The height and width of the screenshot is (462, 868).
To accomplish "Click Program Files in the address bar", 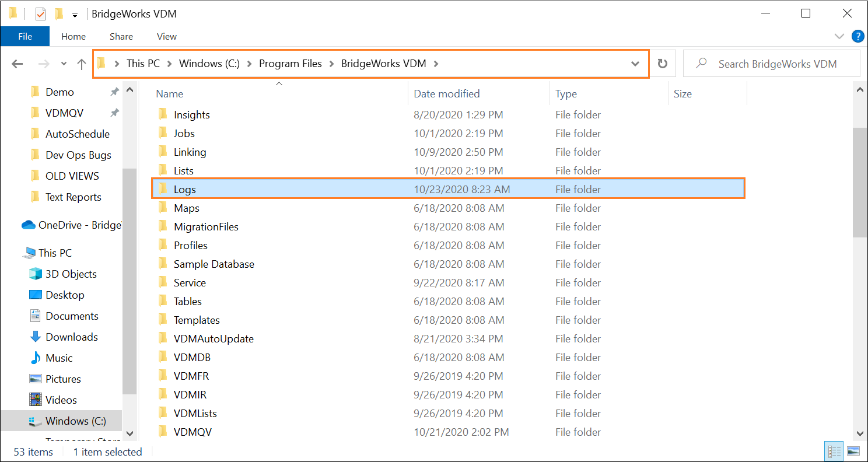I will pyautogui.click(x=290, y=64).
